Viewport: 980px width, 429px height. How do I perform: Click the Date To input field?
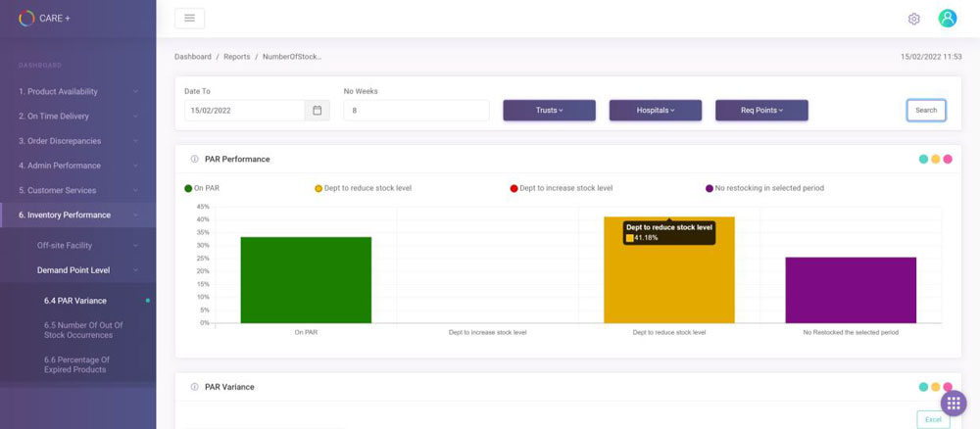244,111
